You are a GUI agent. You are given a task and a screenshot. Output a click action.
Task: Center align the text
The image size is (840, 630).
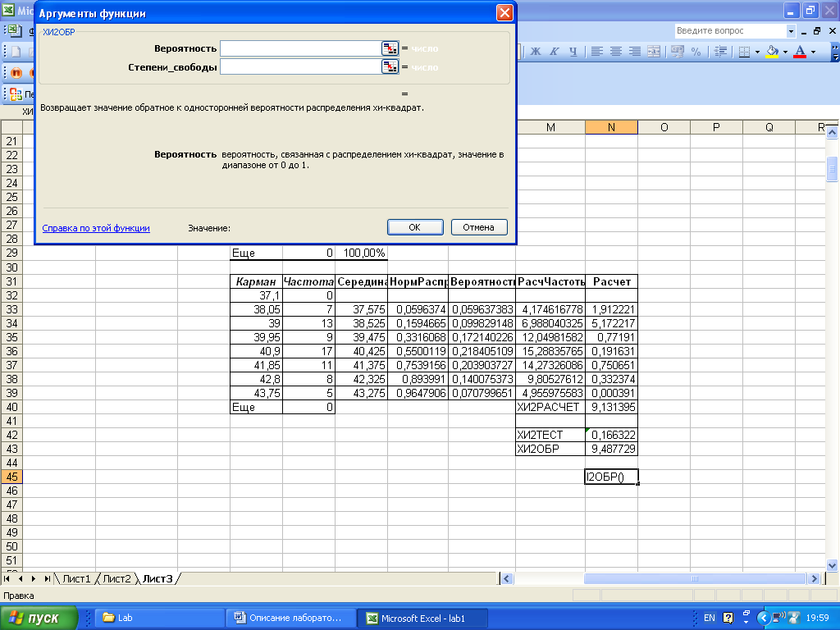(615, 52)
